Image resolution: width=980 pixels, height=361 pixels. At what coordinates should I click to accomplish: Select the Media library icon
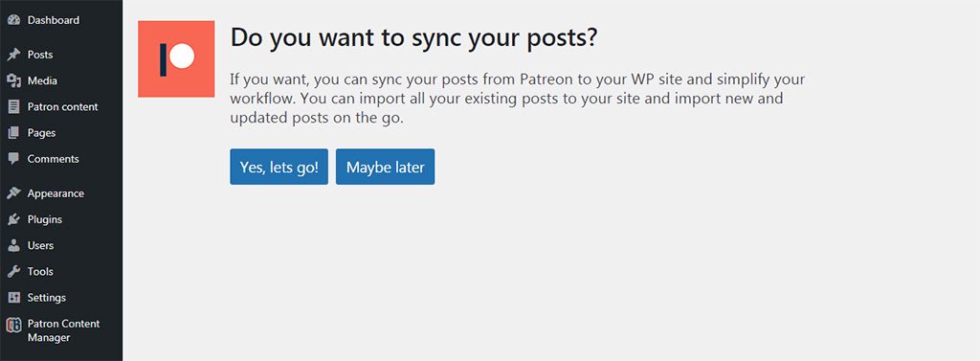pos(13,80)
